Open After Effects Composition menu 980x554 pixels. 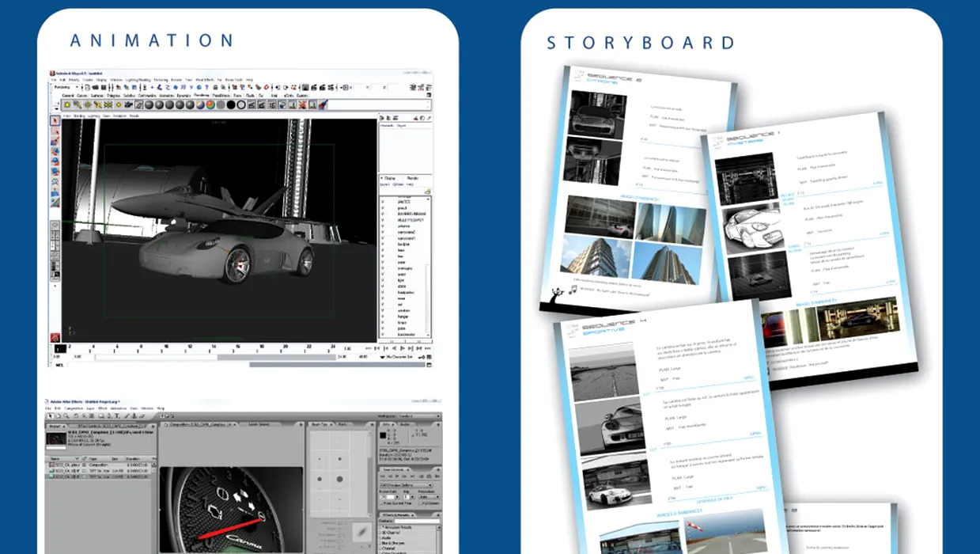point(74,408)
